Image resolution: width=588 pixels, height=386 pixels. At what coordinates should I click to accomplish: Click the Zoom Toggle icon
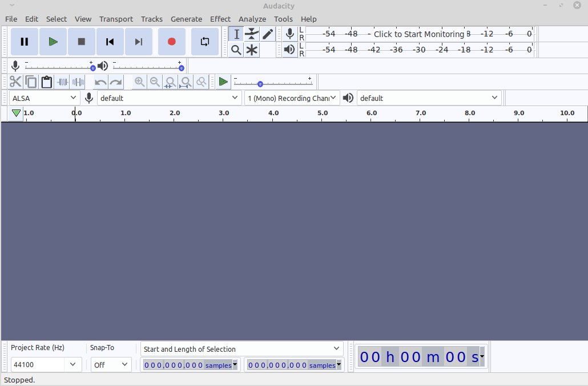pyautogui.click(x=202, y=82)
